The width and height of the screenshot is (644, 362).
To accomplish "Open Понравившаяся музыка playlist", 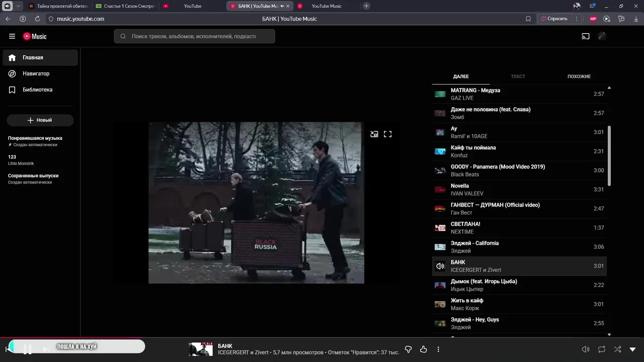I will [x=35, y=141].
